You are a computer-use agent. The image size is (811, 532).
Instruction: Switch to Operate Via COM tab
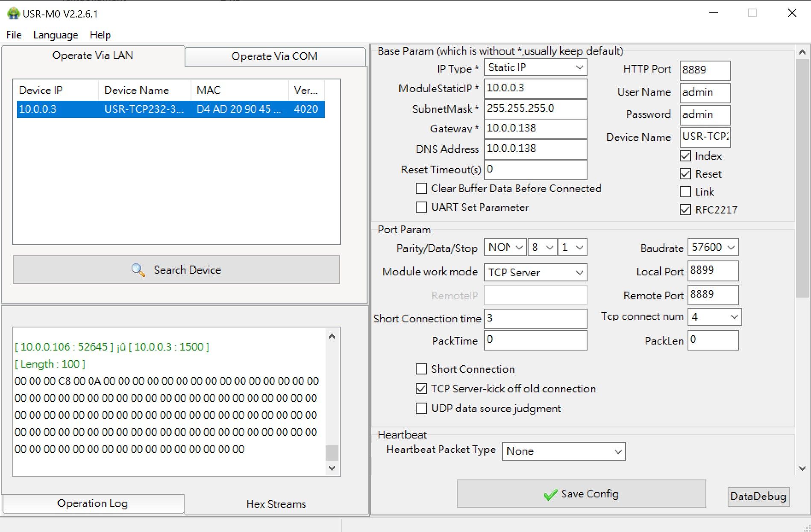click(x=274, y=56)
